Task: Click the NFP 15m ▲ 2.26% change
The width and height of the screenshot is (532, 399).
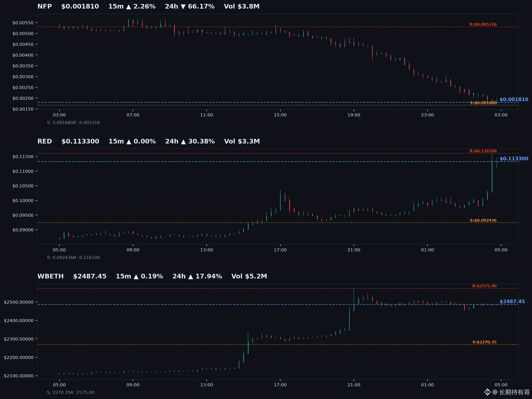Action: pyautogui.click(x=132, y=6)
